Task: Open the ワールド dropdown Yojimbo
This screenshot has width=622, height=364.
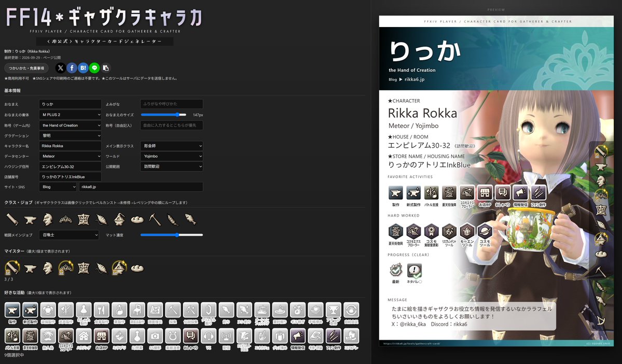Action: pyautogui.click(x=172, y=156)
